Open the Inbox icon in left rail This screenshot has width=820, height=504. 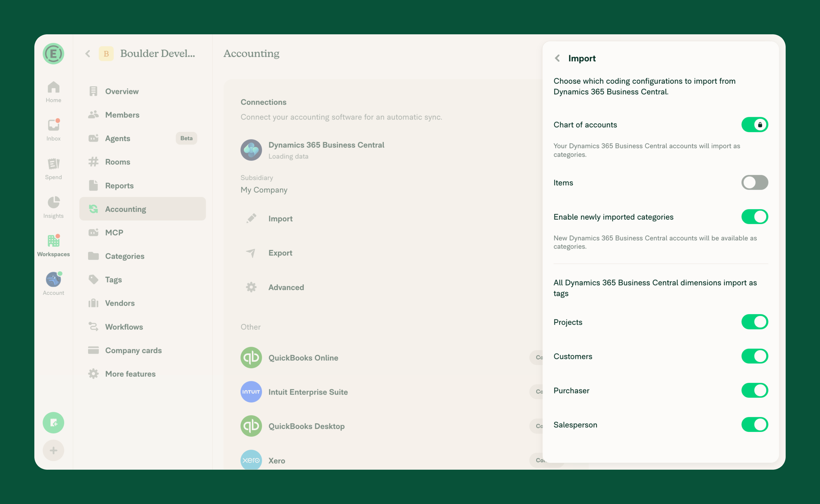(x=53, y=125)
